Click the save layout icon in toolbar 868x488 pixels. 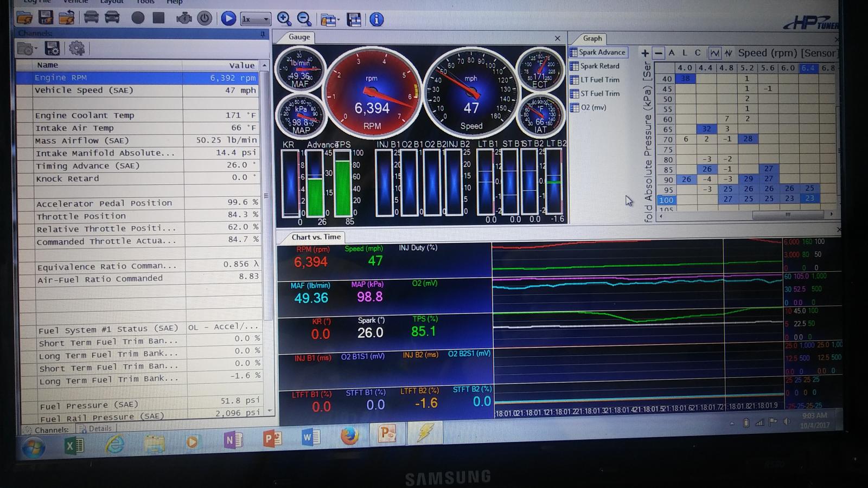pos(354,20)
